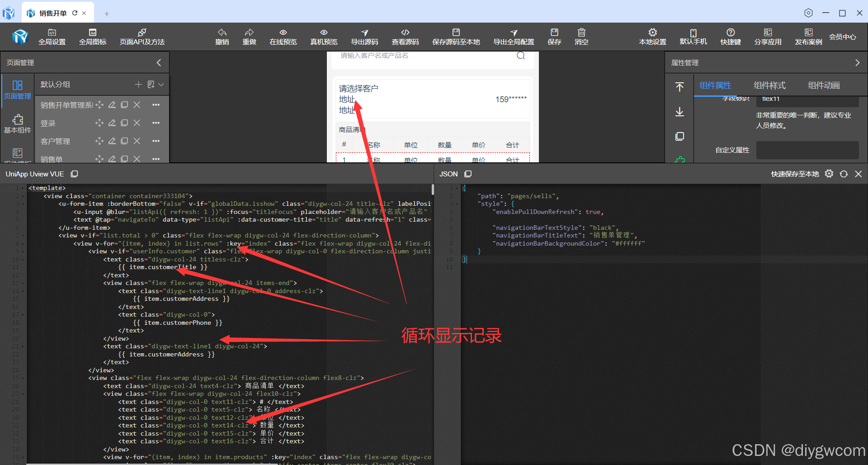Screen dimensions: 868x465
Task: Reload the 销售开单 tab
Action: [75, 13]
